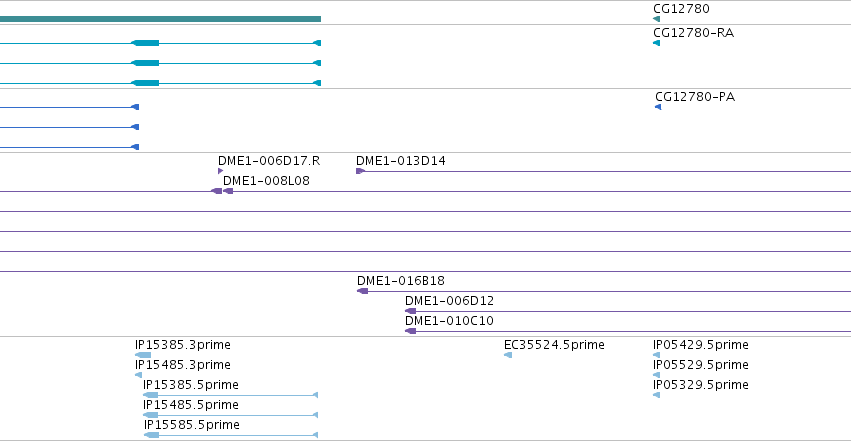The image size is (851, 441).
Task: Select the IP15485.5prime label
Action: (x=190, y=405)
